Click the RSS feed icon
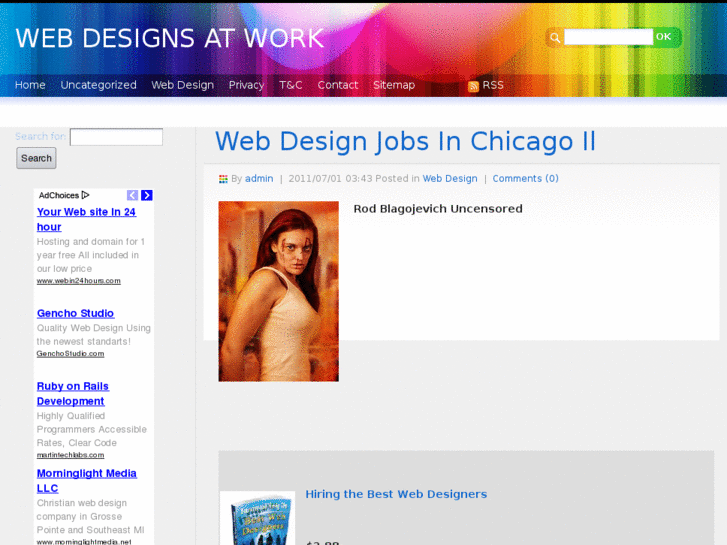 [473, 86]
